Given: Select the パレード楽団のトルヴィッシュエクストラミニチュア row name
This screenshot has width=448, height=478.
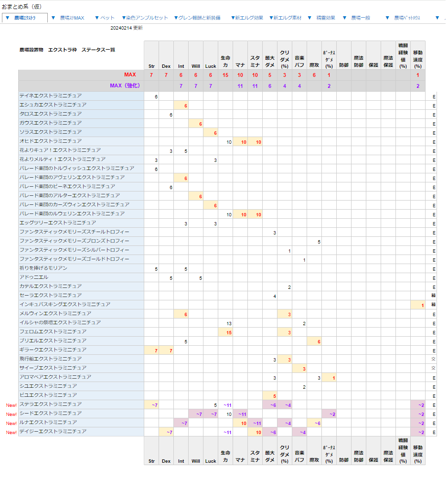Looking at the screenshot, I should pyautogui.click(x=77, y=168).
